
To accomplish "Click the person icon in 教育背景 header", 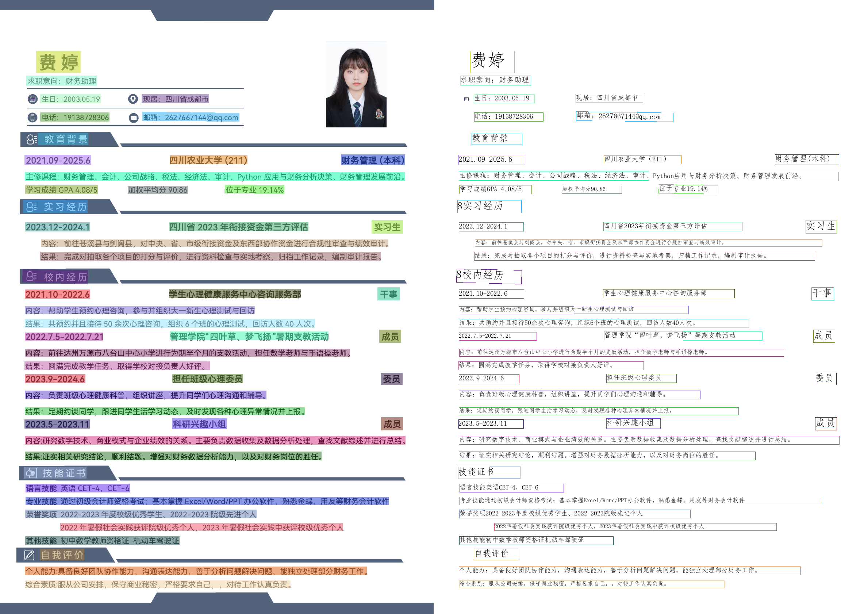I will (x=32, y=139).
